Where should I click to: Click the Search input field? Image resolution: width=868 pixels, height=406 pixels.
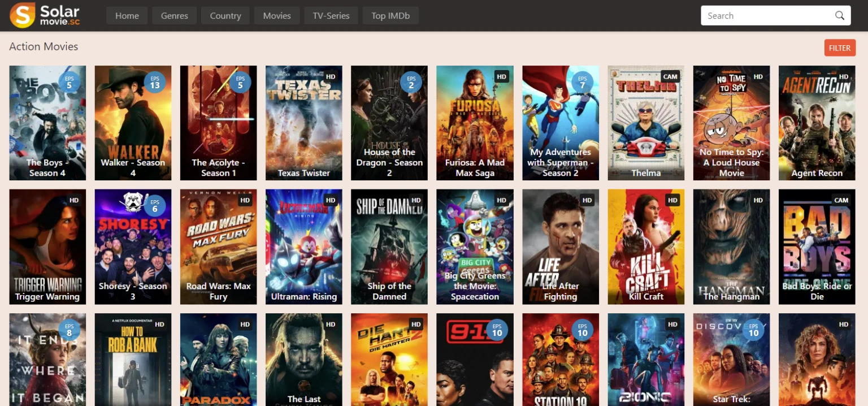pos(766,16)
